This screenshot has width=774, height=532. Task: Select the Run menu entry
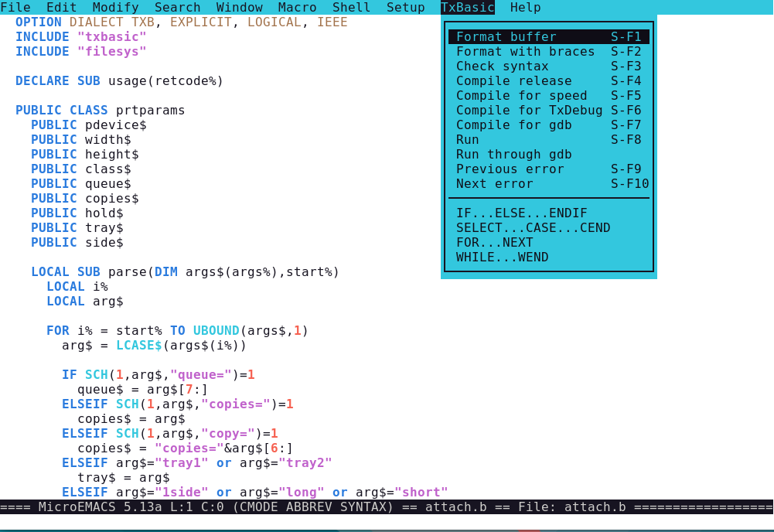coord(548,140)
